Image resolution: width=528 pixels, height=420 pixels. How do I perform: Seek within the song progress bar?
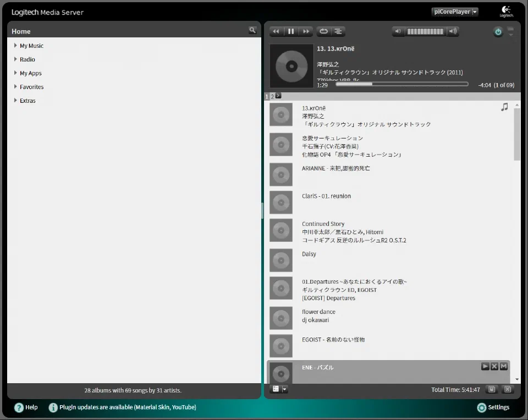(402, 84)
